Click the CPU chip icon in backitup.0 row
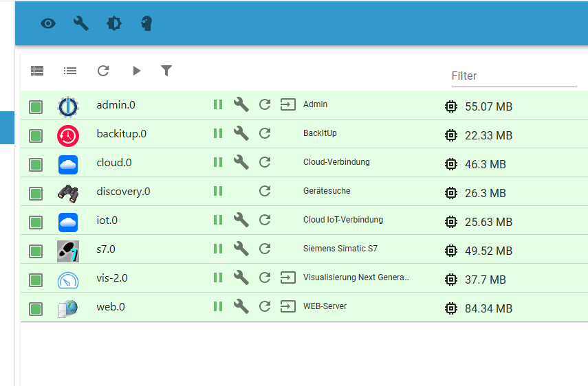 [451, 135]
